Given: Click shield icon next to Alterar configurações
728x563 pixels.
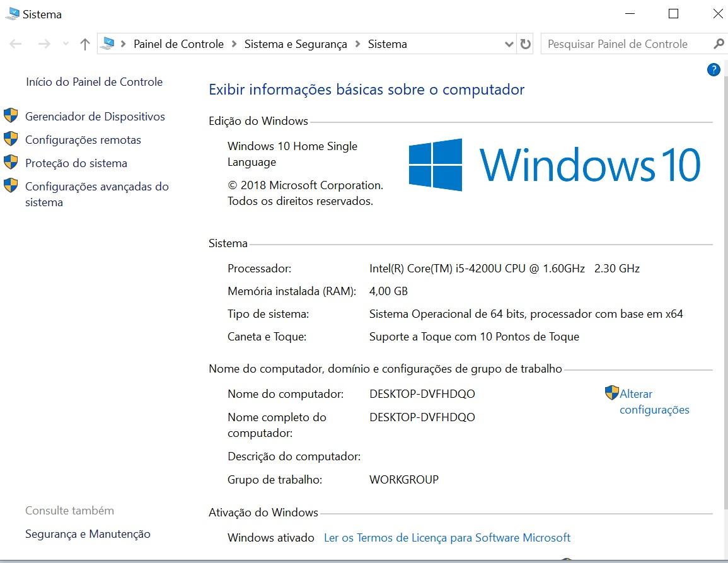Looking at the screenshot, I should (x=612, y=393).
